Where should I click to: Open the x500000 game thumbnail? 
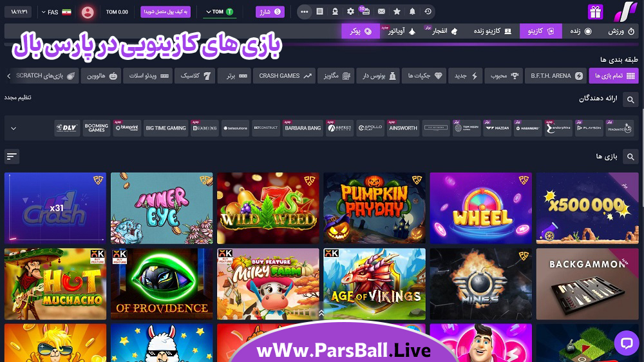click(x=587, y=208)
